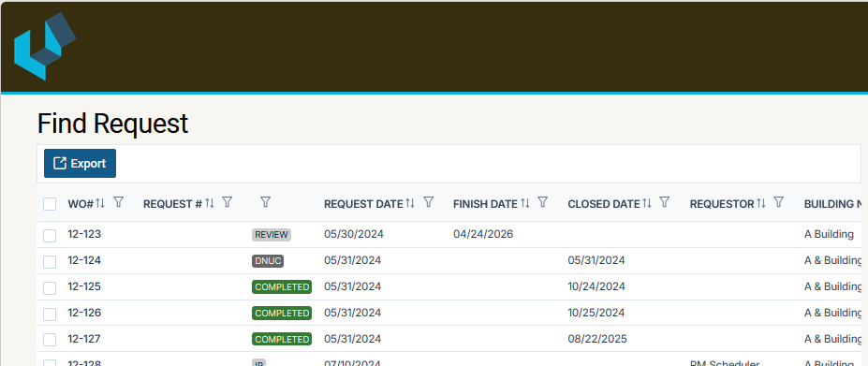Click 'A Building' in row 12-123
The width and height of the screenshot is (868, 366).
829,234
